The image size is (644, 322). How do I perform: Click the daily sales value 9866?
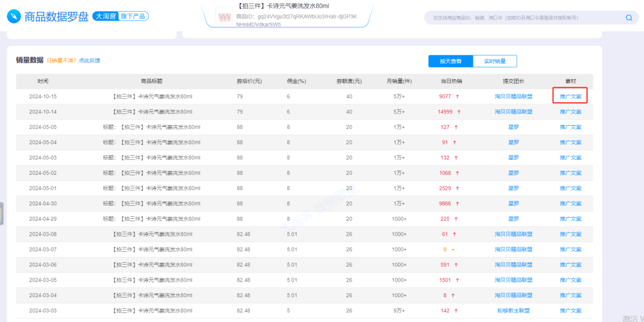[445, 203]
